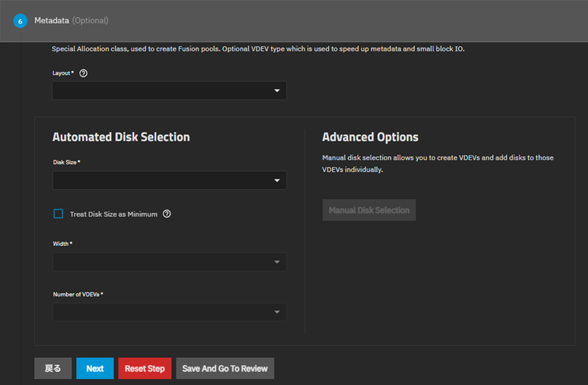Expand the Number of VDEVs dropdown
588x385 pixels.
point(170,312)
